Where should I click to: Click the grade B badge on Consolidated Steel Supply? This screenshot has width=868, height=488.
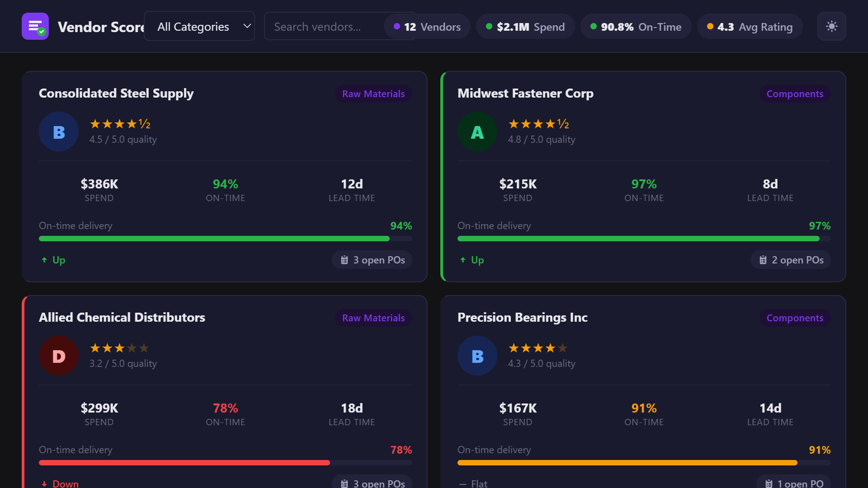58,131
